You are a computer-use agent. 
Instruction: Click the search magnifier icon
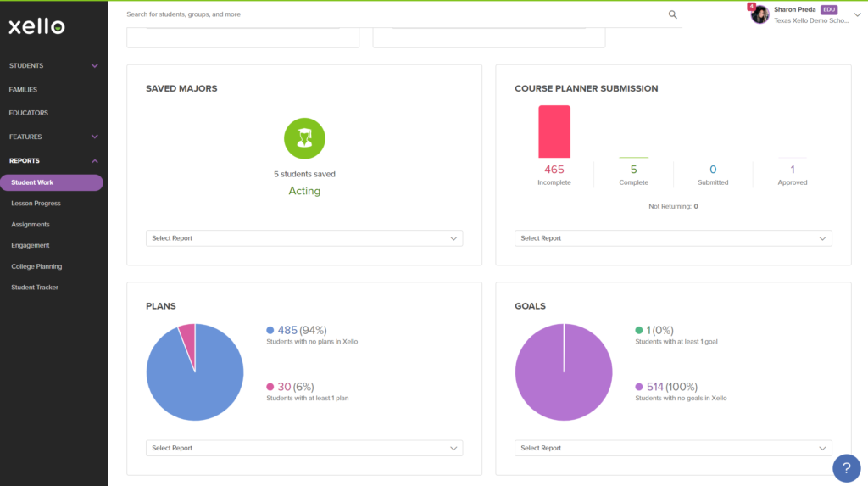[672, 14]
